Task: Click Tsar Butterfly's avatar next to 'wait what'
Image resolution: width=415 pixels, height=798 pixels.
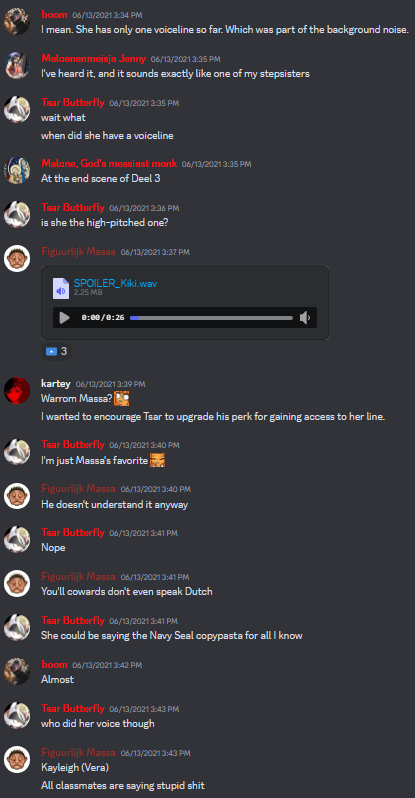Action: [17, 109]
